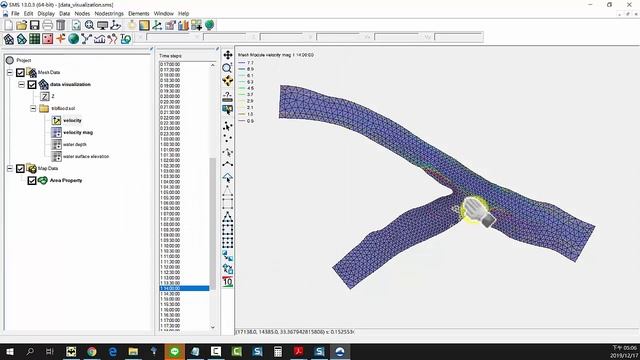Click scroll-down arrow of Time steps list
The height and width of the screenshot is (360, 640).
point(213,327)
